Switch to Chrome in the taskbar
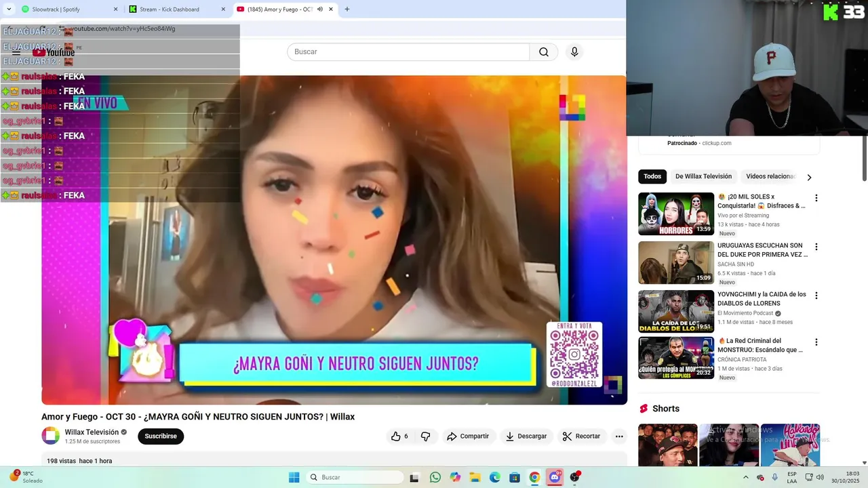This screenshot has height=488, width=868. 534,477
